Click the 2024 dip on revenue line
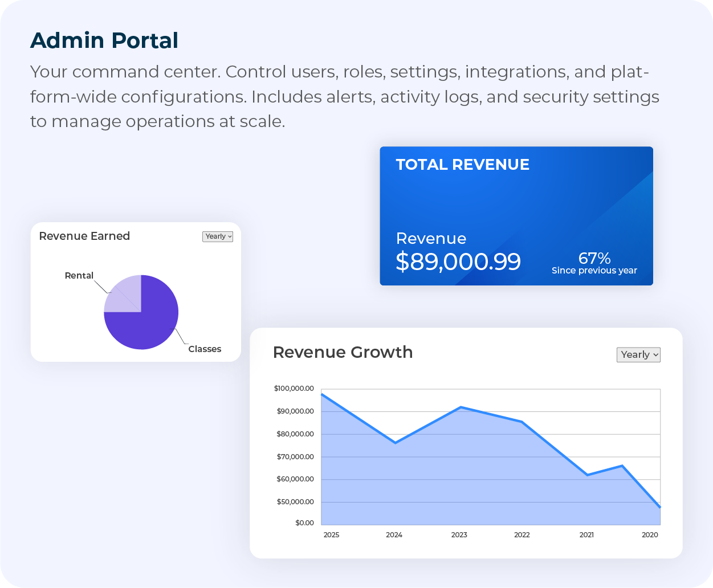Image resolution: width=713 pixels, height=588 pixels. [x=395, y=443]
